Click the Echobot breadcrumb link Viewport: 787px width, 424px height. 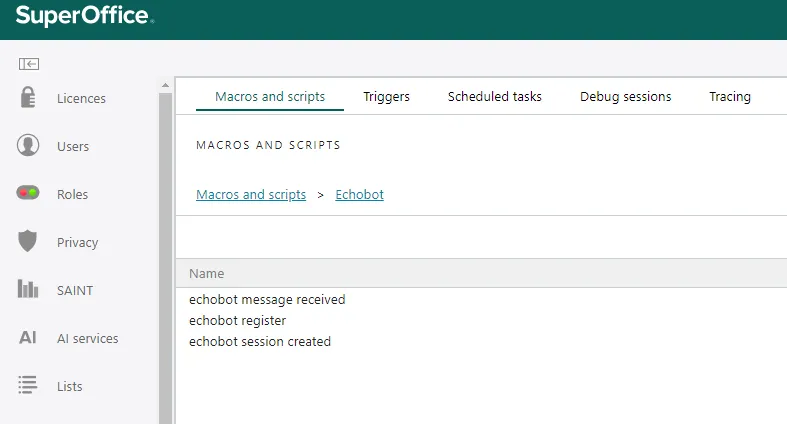[x=359, y=195]
